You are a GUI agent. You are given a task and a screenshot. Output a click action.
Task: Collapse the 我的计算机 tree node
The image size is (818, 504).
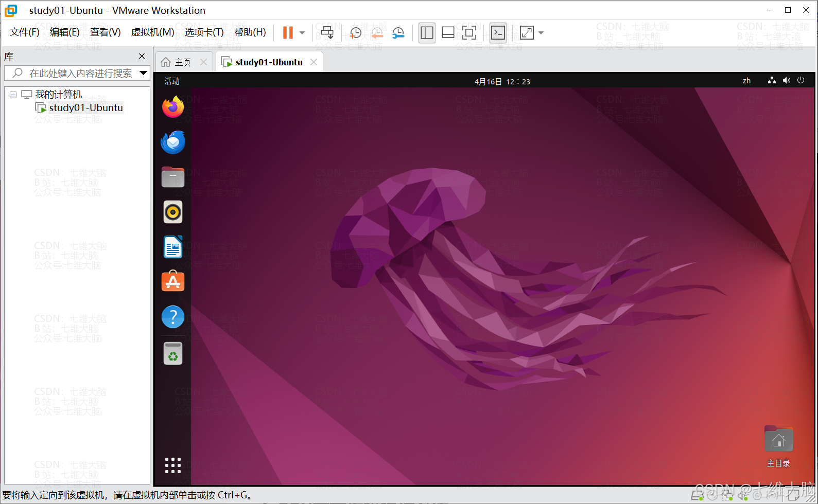pyautogui.click(x=13, y=95)
